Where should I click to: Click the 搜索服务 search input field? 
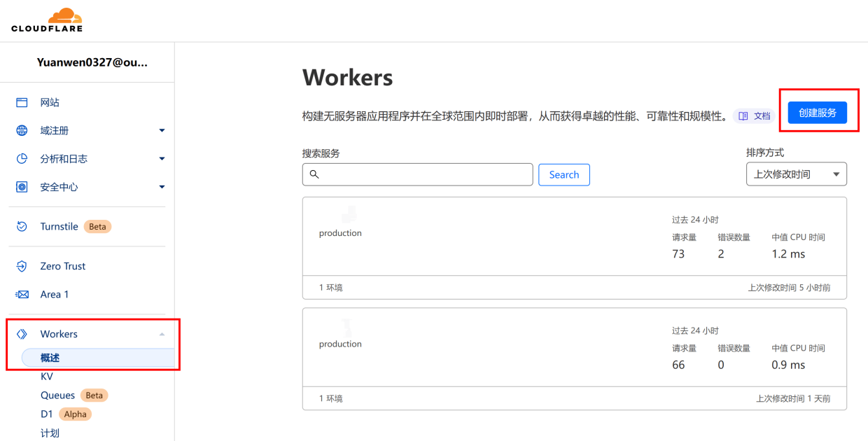click(x=418, y=174)
